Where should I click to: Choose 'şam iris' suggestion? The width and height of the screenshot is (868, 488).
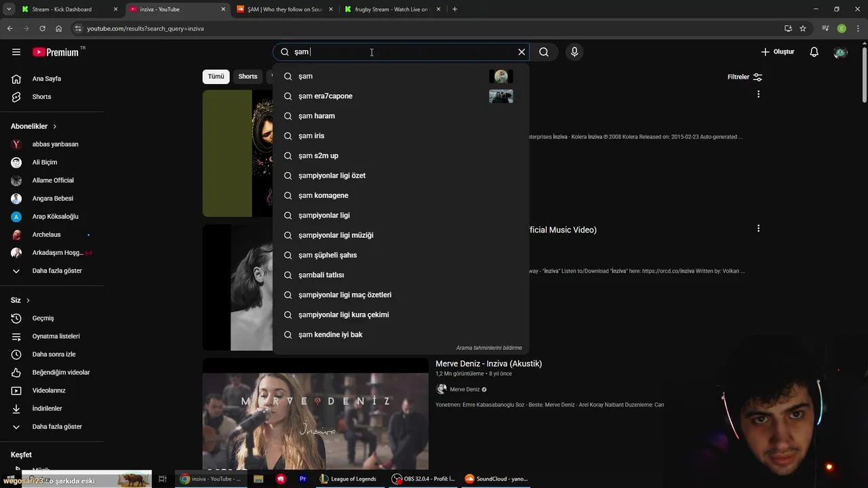tap(401, 136)
